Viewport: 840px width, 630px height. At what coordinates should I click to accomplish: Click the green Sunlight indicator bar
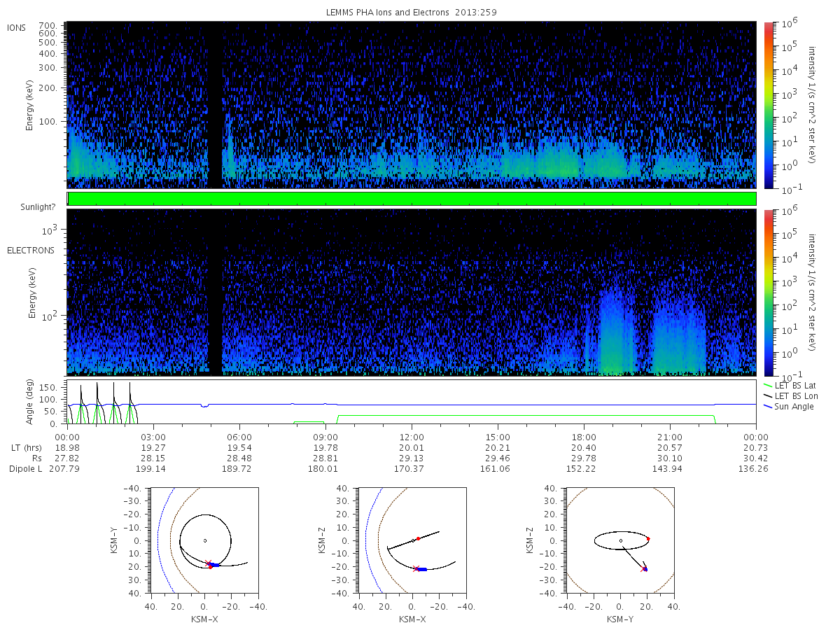pyautogui.click(x=412, y=199)
